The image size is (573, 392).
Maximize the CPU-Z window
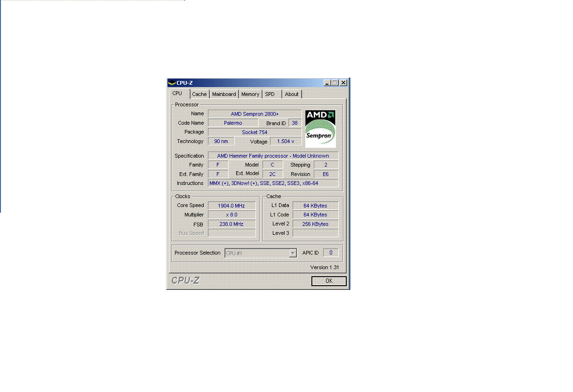pyautogui.click(x=335, y=83)
